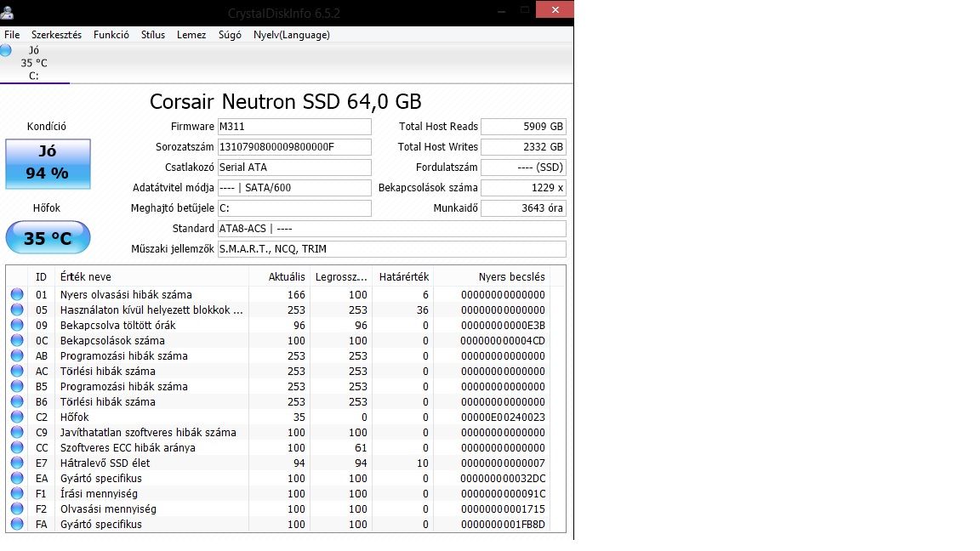This screenshot has width=980, height=551.
Task: Click status orb of row EA Gyártó specifikus
Action: tap(17, 478)
